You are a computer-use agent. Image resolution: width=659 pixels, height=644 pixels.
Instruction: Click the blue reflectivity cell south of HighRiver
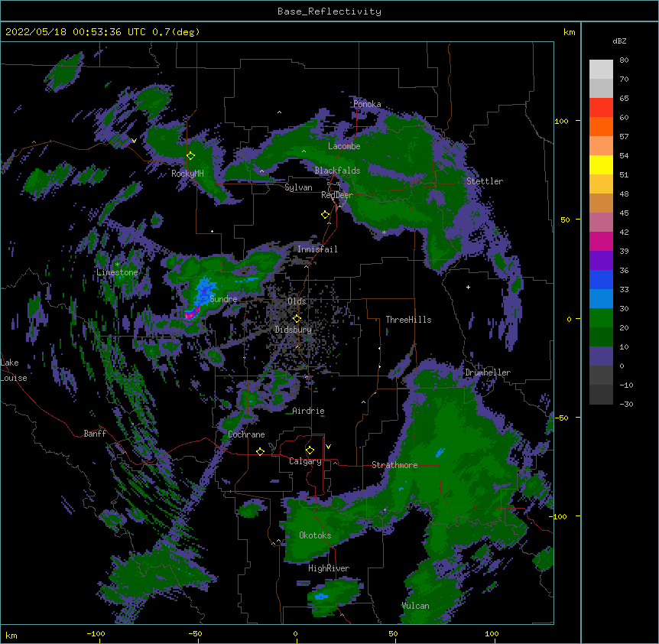point(322,597)
